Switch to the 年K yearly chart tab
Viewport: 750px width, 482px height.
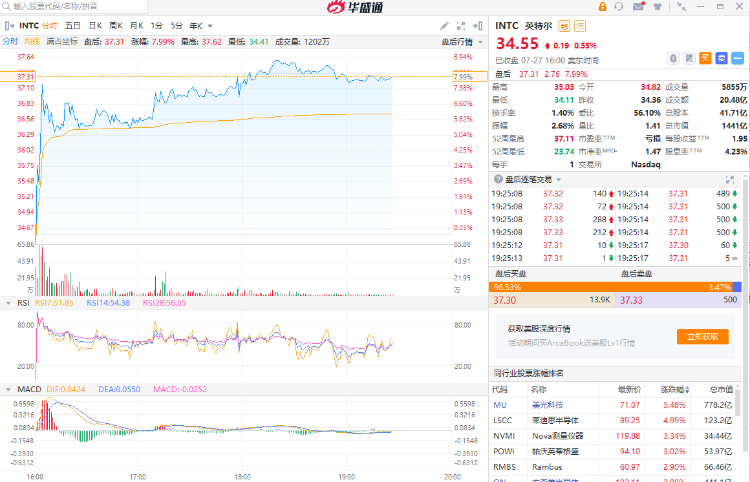(196, 26)
